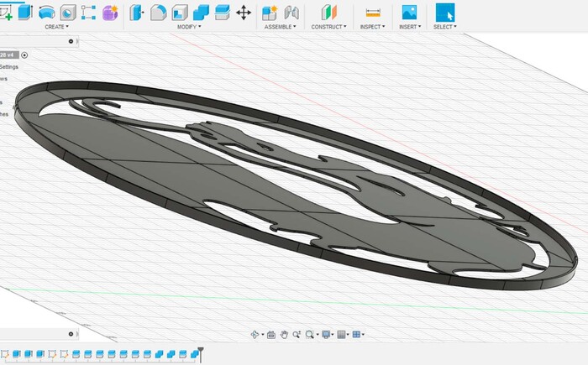Screen dimensions: 588x365
Task: Click the Look At camera icon
Action: (x=271, y=335)
